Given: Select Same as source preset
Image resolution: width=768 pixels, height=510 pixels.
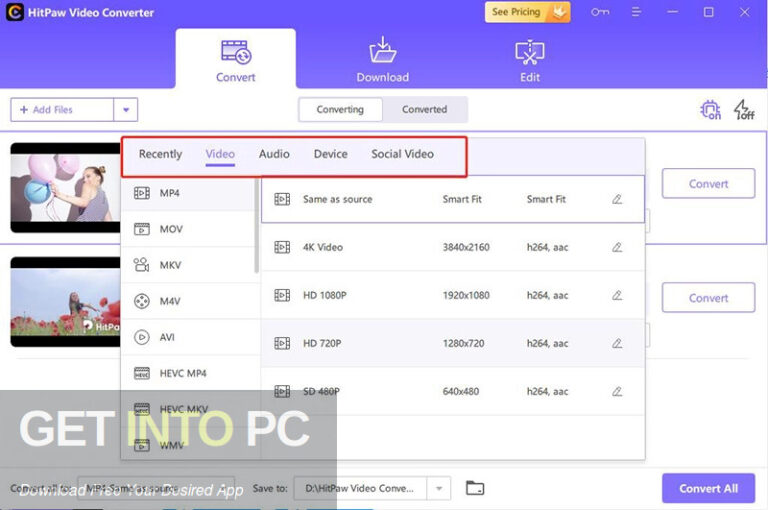Looking at the screenshot, I should [453, 199].
